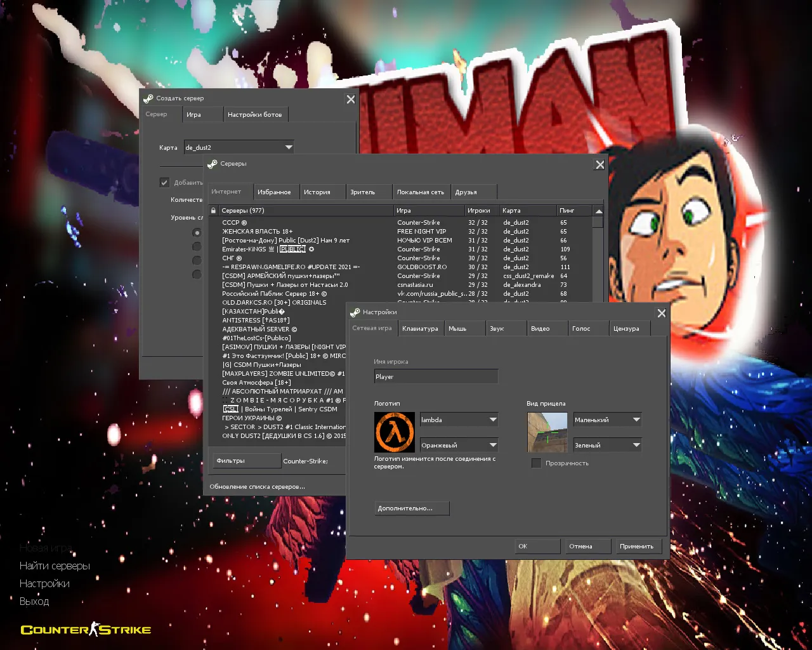This screenshot has height=650, width=812.
Task: Switch to the Клавиатура tab
Action: click(x=420, y=329)
